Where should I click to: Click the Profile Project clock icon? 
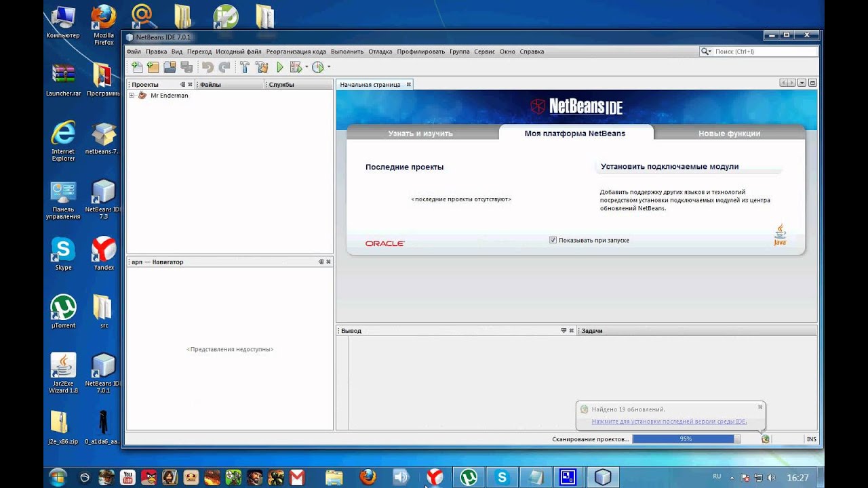tap(317, 67)
